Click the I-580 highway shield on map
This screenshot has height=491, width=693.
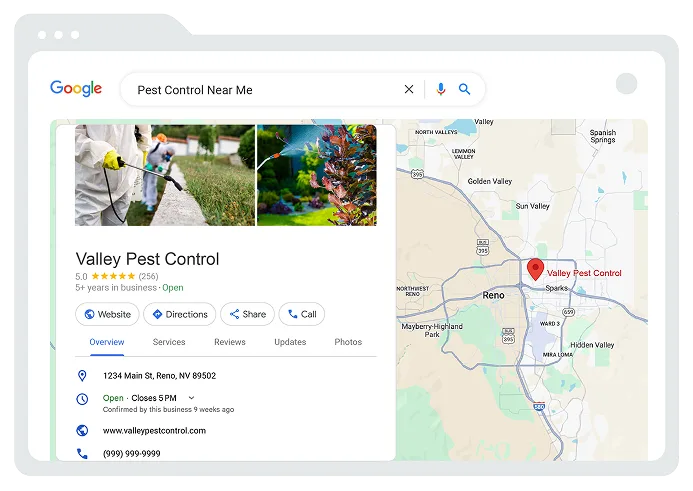(x=539, y=406)
